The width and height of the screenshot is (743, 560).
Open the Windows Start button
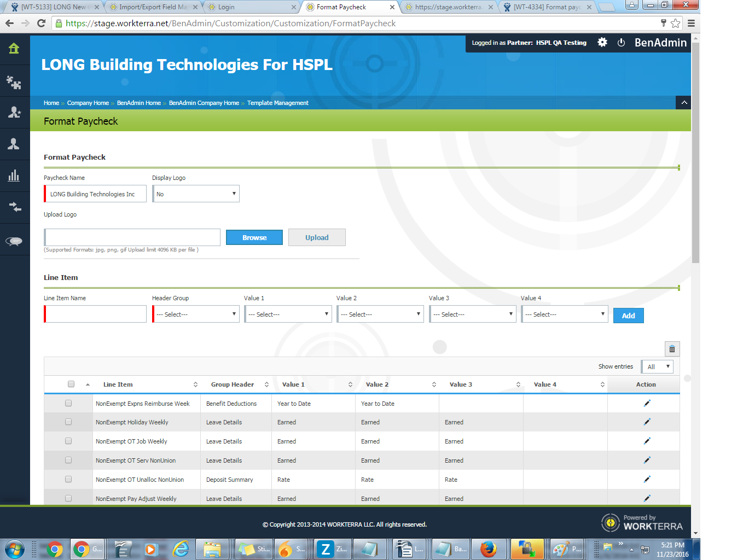(x=14, y=549)
